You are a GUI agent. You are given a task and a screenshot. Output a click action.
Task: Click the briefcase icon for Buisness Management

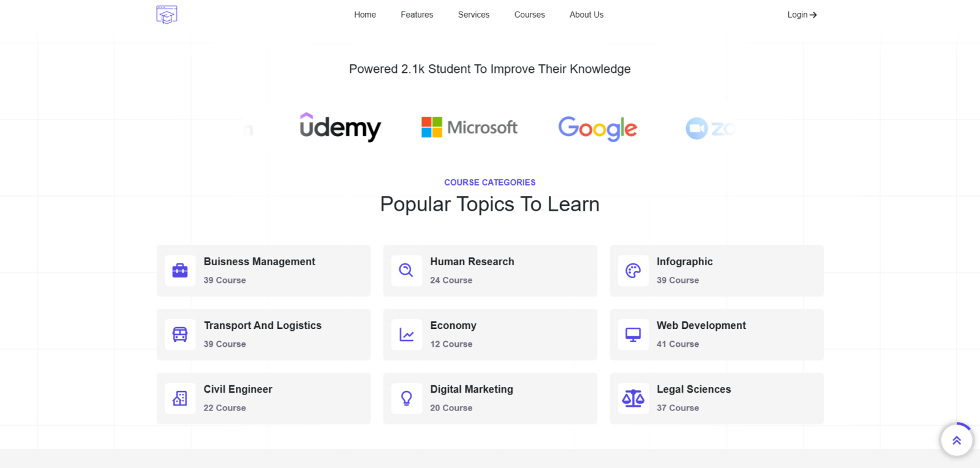[180, 271]
